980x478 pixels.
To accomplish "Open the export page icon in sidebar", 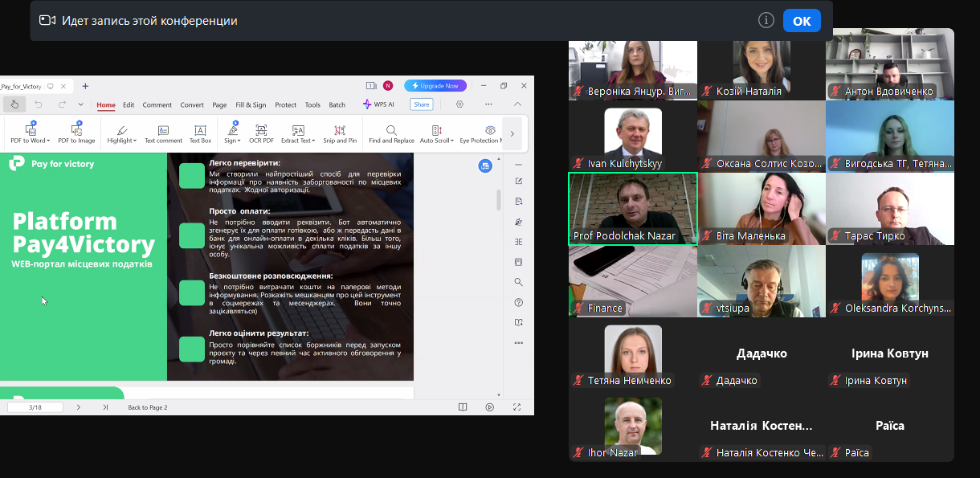I will pyautogui.click(x=518, y=201).
